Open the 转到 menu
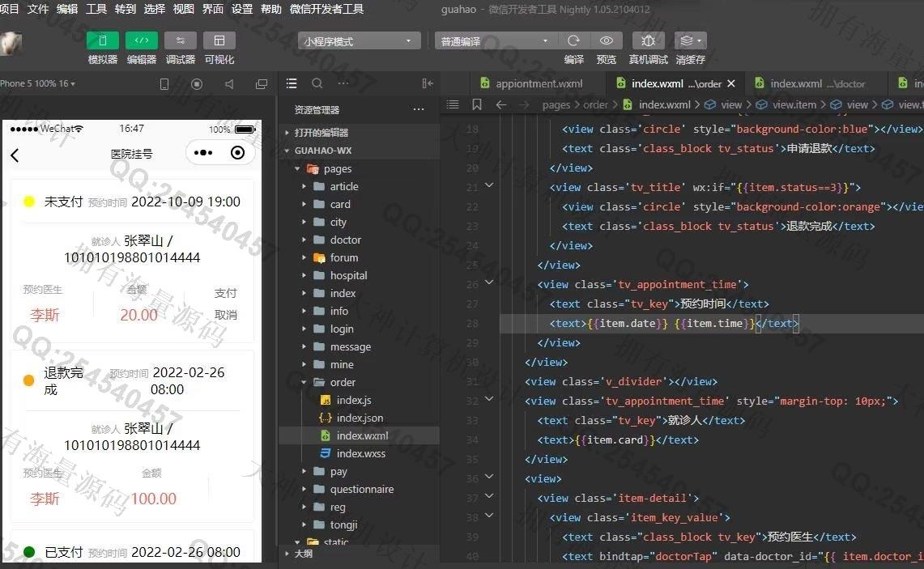Viewport: 924px width, 569px height. click(125, 9)
